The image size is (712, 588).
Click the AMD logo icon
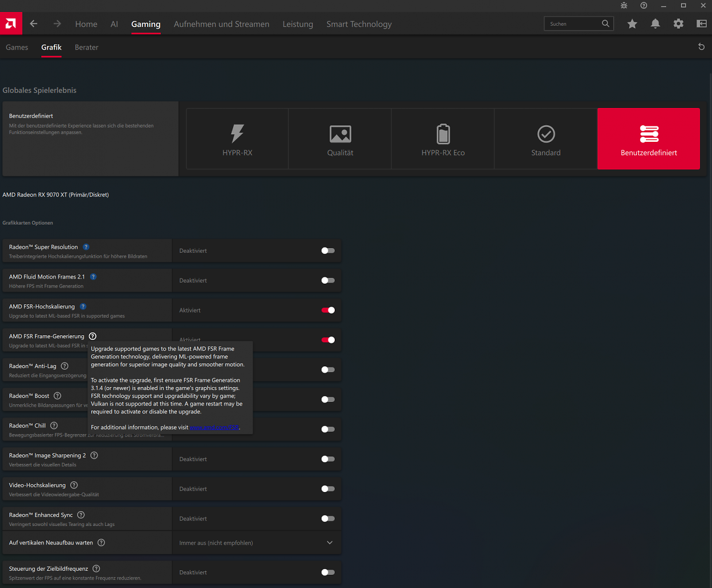pyautogui.click(x=11, y=24)
